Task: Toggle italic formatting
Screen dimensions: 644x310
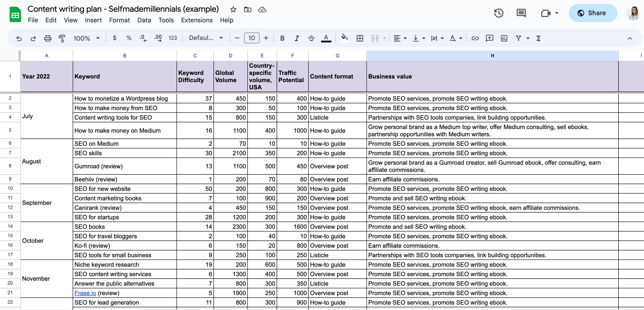Action: [297, 38]
